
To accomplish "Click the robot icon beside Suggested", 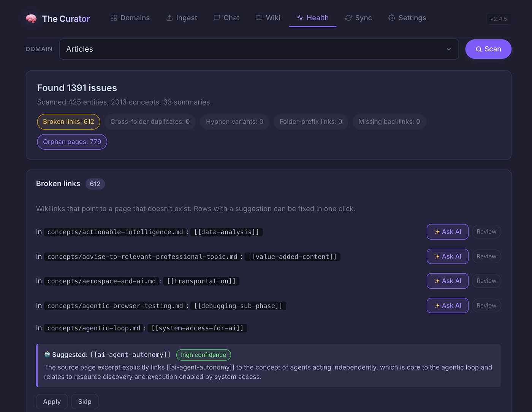I will point(47,354).
